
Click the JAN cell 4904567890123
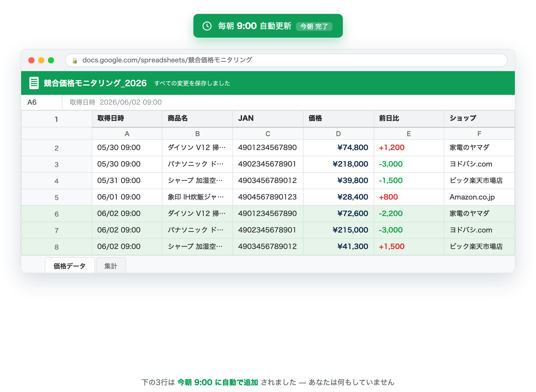click(268, 197)
